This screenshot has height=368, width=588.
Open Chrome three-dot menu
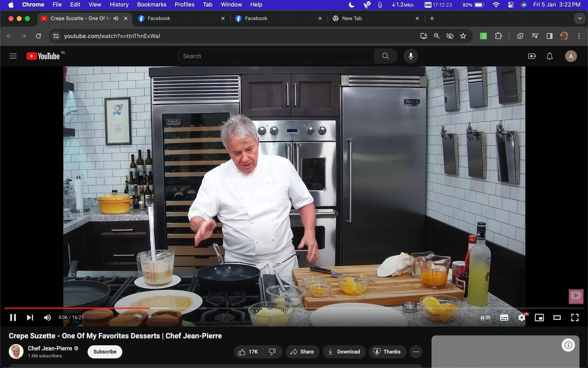pos(579,36)
